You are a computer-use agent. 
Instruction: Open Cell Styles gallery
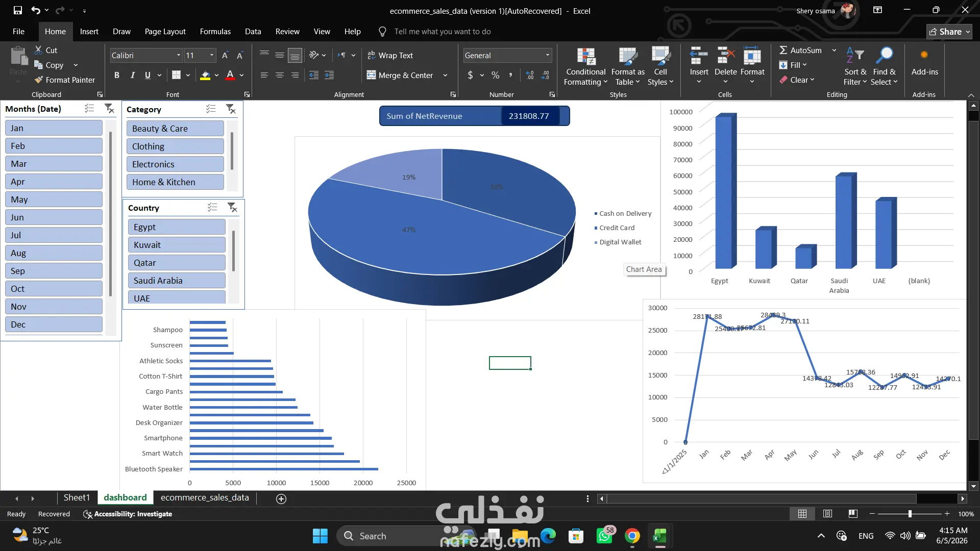pyautogui.click(x=660, y=67)
